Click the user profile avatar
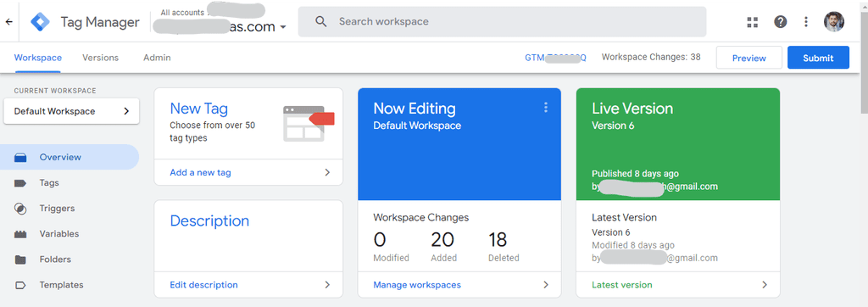The width and height of the screenshot is (868, 307). coord(834,21)
